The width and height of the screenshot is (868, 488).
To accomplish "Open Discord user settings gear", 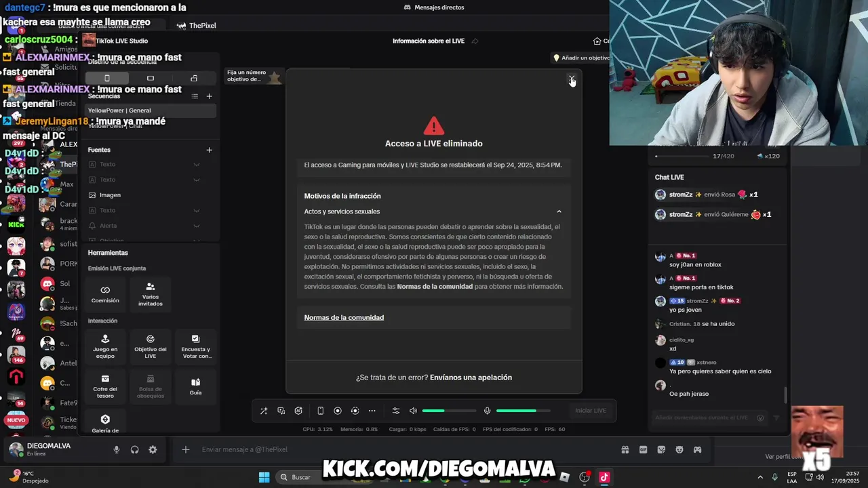I will click(153, 449).
